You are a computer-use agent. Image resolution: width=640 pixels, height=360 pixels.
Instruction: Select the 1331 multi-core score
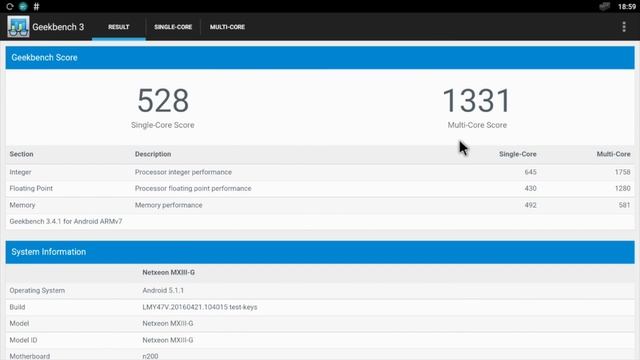tap(477, 100)
